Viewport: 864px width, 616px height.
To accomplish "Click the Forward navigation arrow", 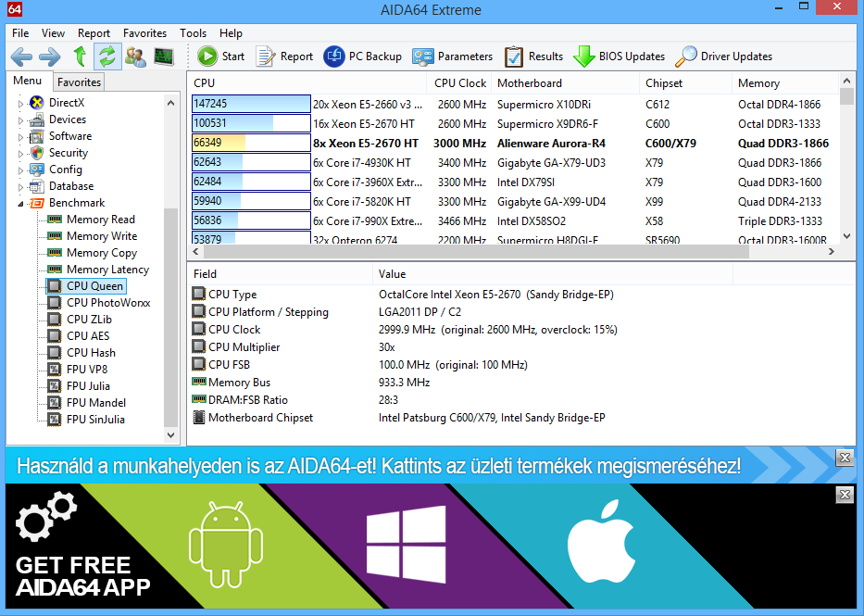I will point(49,57).
